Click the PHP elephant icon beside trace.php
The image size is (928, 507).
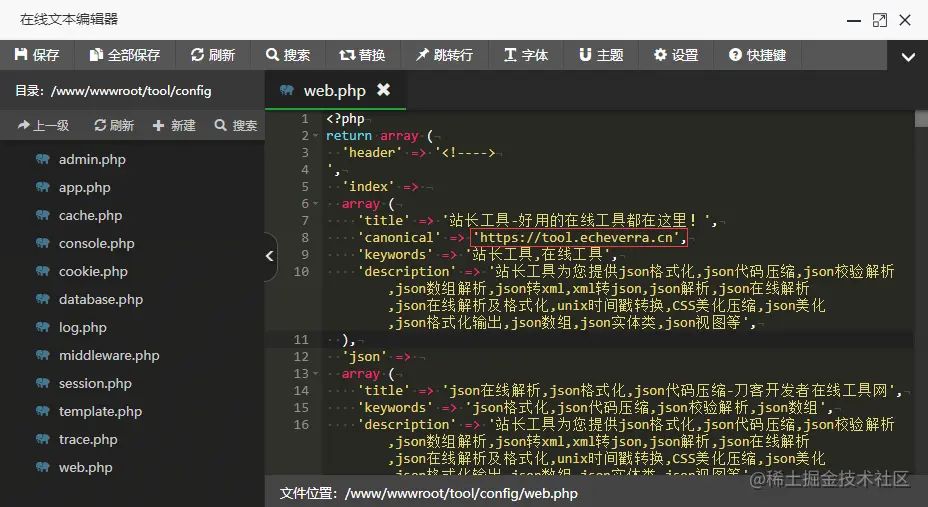point(43,439)
